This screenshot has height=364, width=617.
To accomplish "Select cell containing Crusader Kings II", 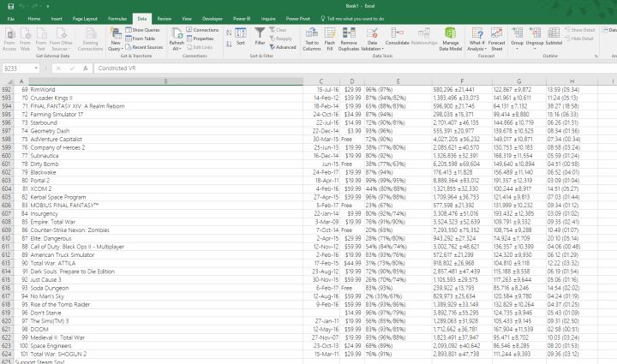I will click(165, 98).
